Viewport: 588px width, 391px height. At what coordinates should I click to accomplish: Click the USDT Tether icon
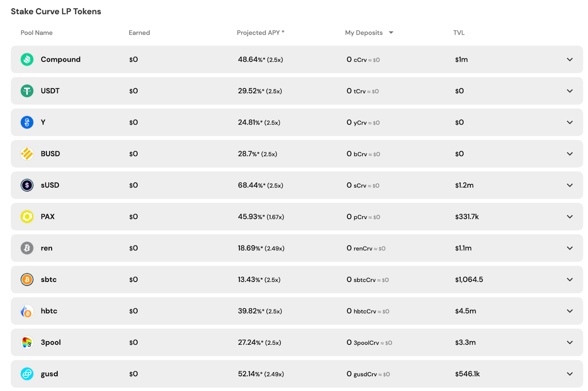click(27, 91)
